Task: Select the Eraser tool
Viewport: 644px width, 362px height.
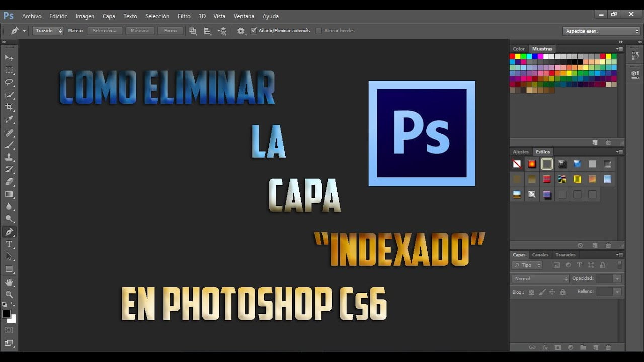Action: pyautogui.click(x=9, y=182)
